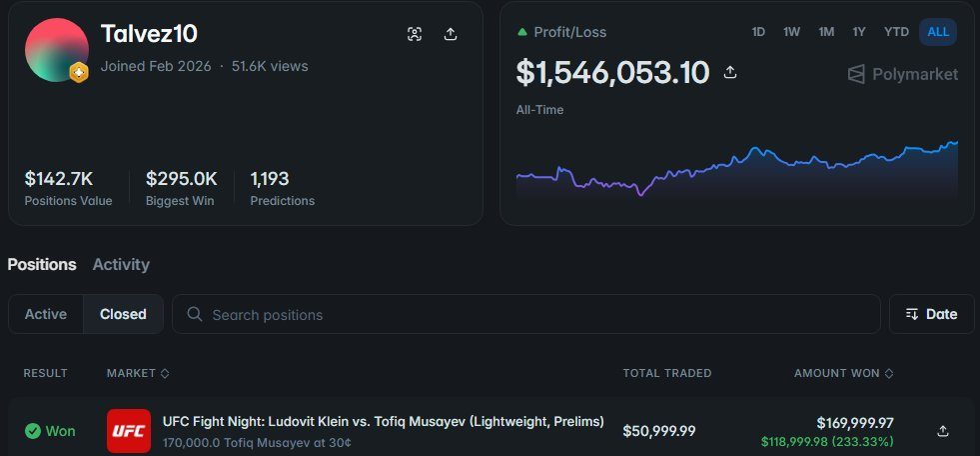Click the profile scan/QR icon beside Talvez10
Image resolution: width=980 pixels, height=456 pixels.
pyautogui.click(x=415, y=34)
